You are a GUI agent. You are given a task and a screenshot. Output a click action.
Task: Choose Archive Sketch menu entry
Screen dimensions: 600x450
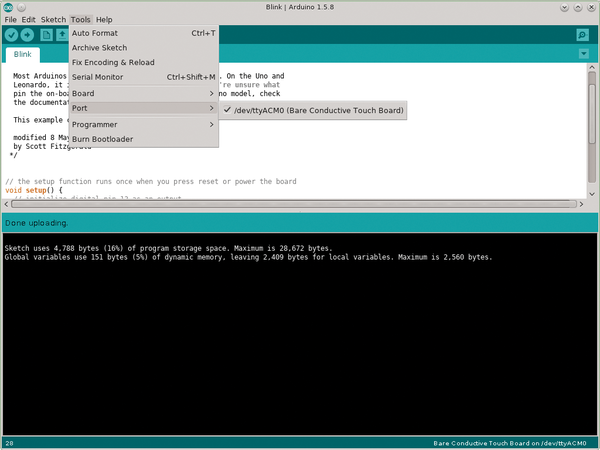pos(143,48)
